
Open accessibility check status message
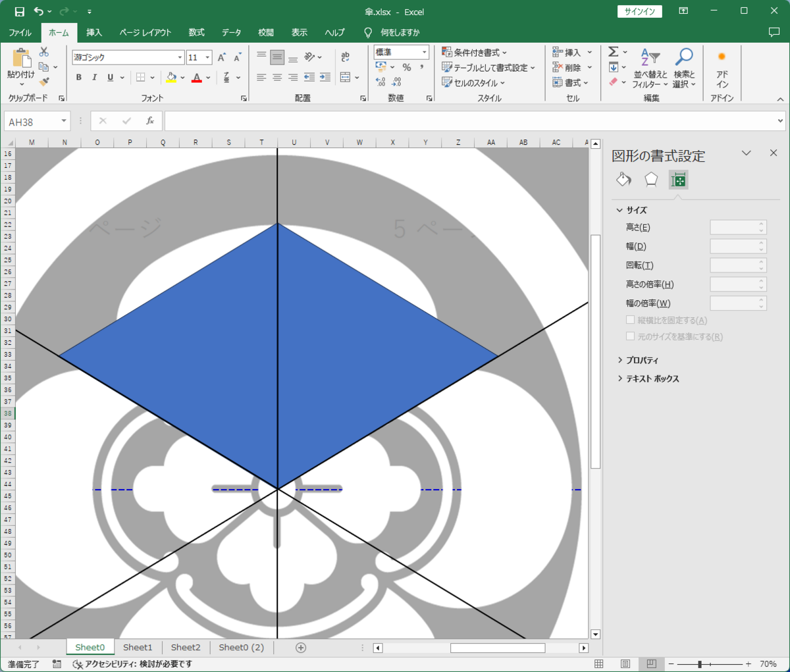coord(132,664)
